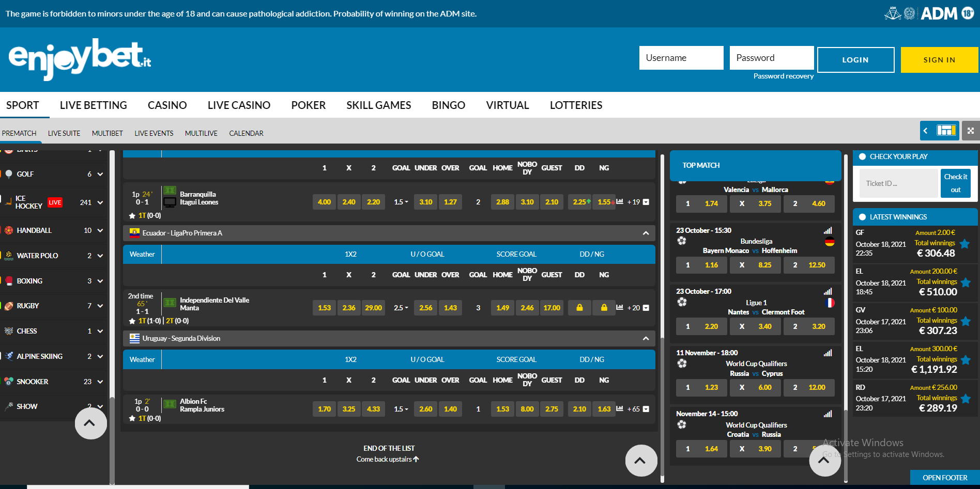Collapse the Uruguay Segunda Division section

click(x=645, y=338)
